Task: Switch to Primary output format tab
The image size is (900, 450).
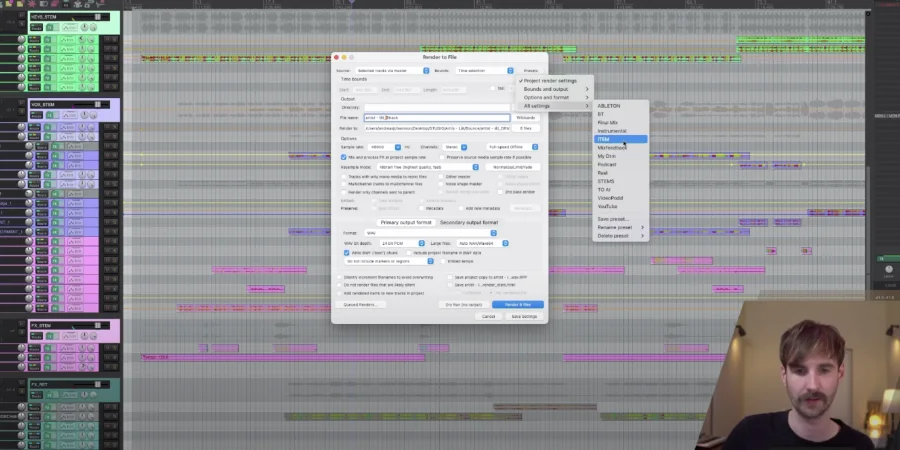Action: 406,223
